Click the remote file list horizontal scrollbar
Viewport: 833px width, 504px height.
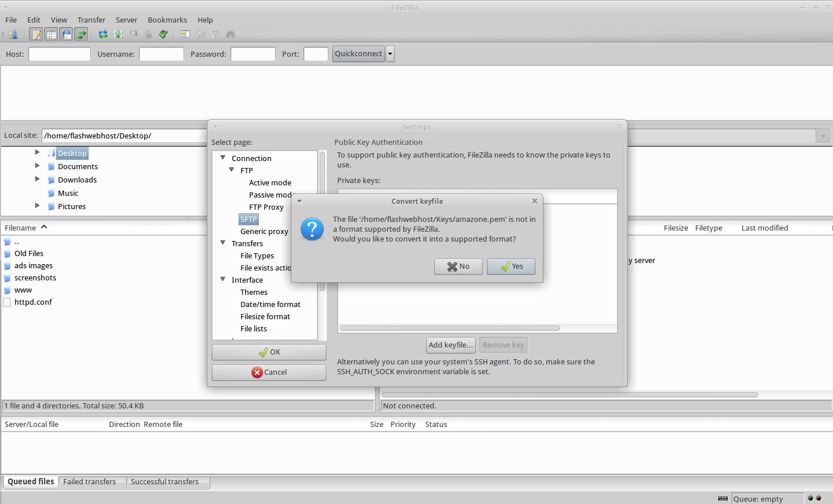570,395
